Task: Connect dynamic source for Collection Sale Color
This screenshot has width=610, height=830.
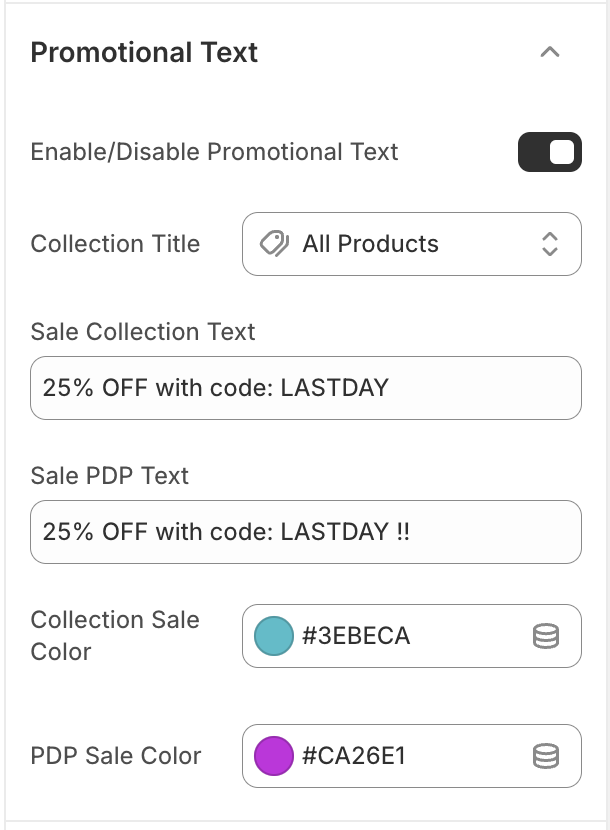Action: pyautogui.click(x=546, y=636)
